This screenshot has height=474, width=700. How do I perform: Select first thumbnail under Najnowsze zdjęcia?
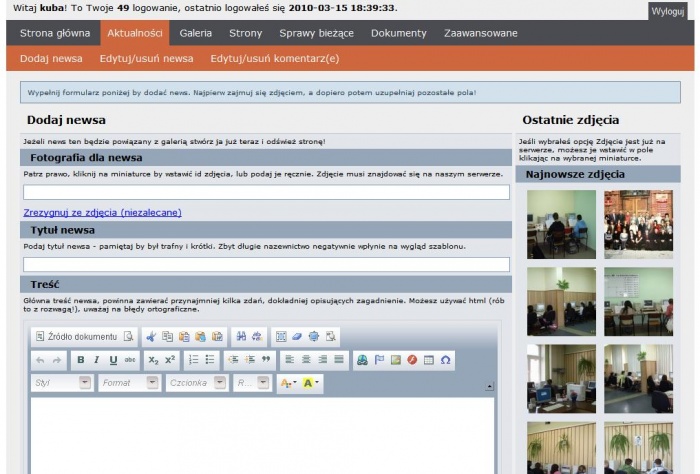561,225
